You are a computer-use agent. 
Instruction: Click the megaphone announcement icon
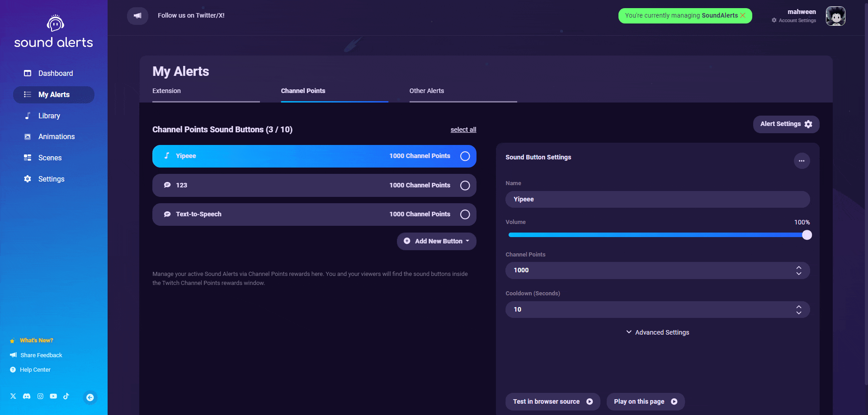pyautogui.click(x=137, y=16)
